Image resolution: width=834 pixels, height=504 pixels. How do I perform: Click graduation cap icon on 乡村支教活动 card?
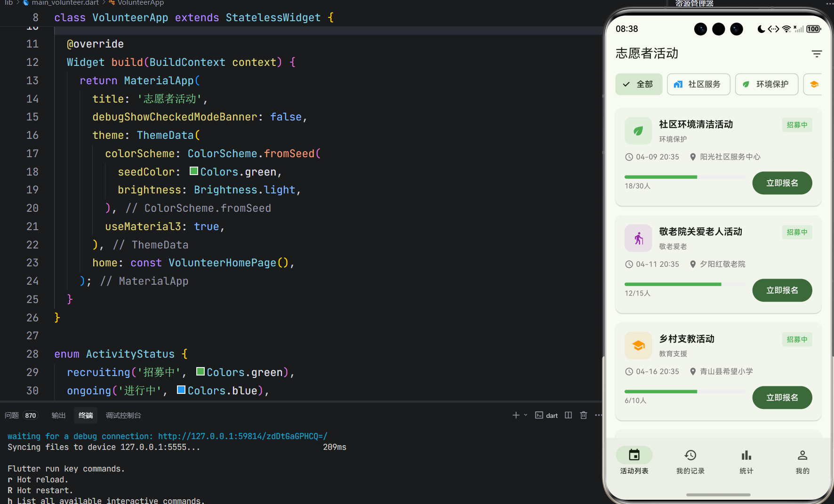(x=638, y=345)
